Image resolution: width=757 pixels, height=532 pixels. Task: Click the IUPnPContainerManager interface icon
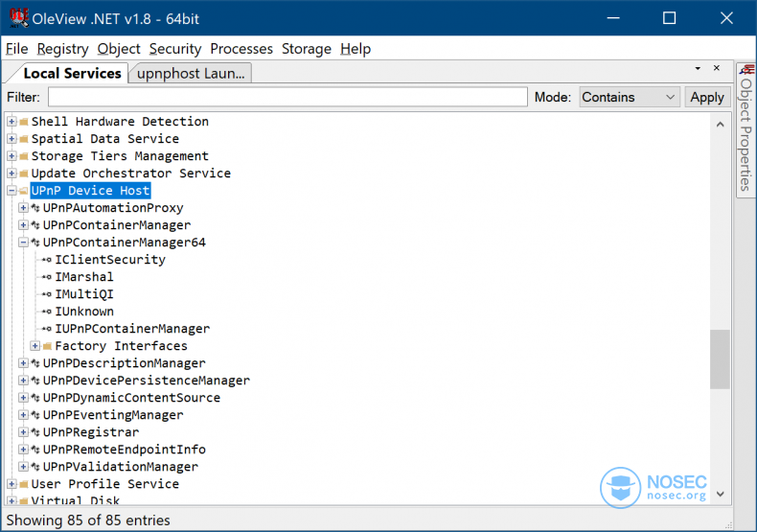(47, 329)
